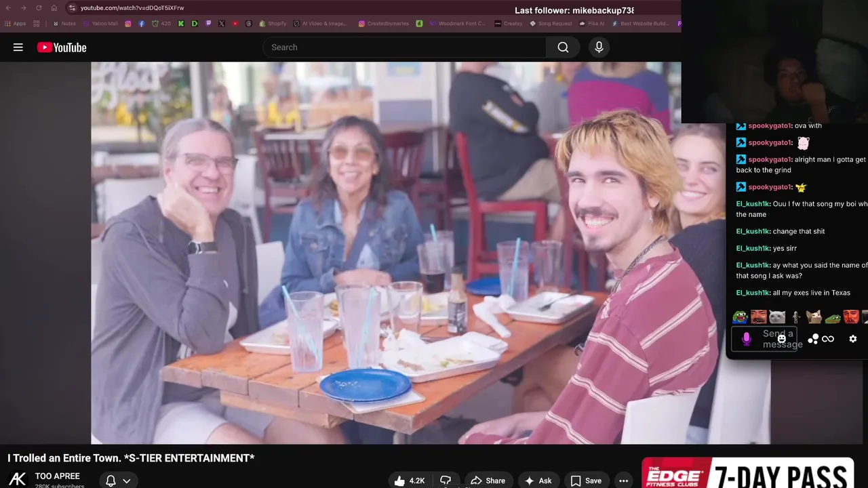Click spookygato1 username on "ova with" message
Viewport: 868px width, 488px height.
[770, 126]
